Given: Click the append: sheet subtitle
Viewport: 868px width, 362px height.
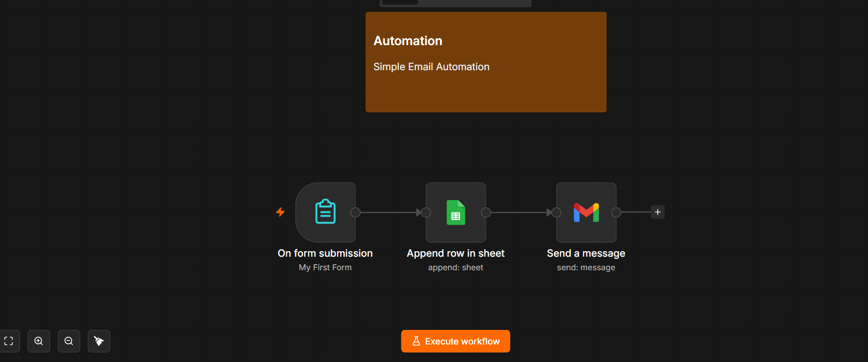Looking at the screenshot, I should point(456,267).
